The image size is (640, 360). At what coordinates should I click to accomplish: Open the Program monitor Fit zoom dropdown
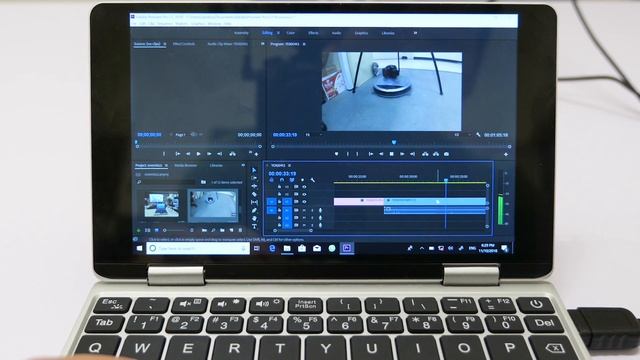[313, 135]
